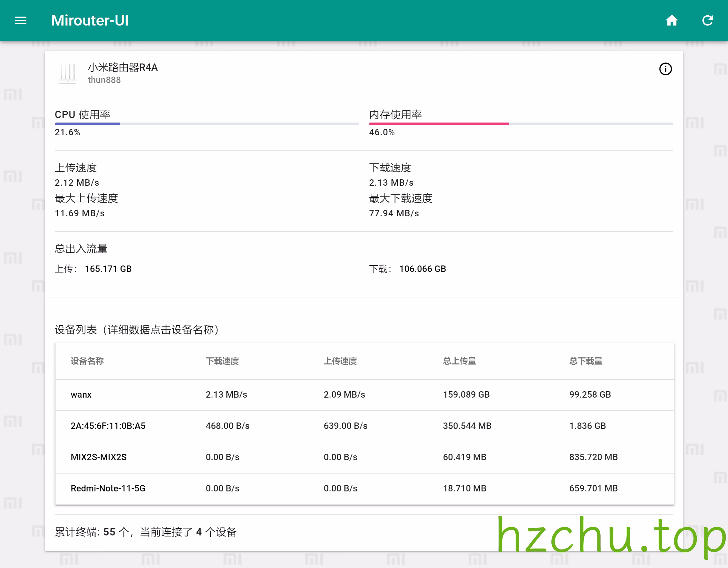Click the 下载速度 column header

222,361
